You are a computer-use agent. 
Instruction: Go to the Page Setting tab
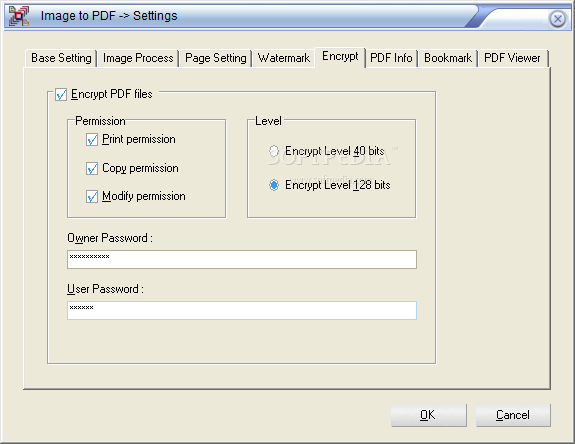[x=216, y=58]
